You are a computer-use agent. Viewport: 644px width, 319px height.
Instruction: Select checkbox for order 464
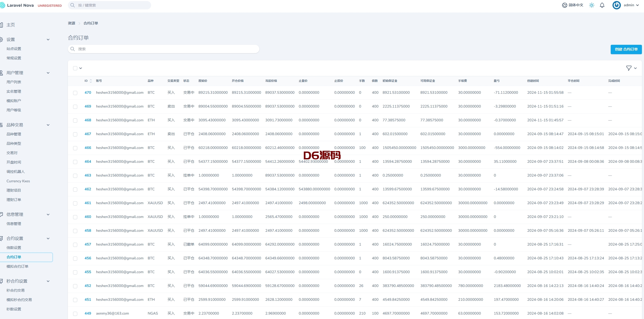click(x=75, y=162)
